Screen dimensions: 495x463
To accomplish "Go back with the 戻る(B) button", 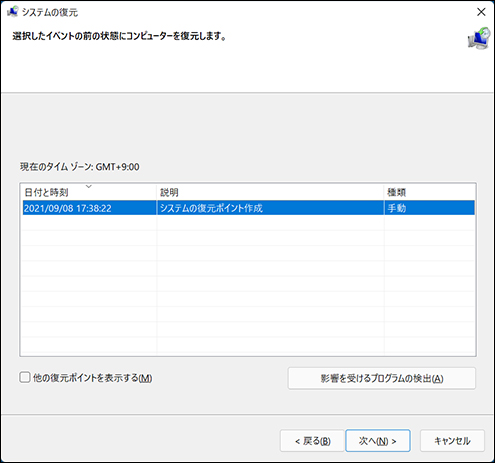I will (312, 441).
